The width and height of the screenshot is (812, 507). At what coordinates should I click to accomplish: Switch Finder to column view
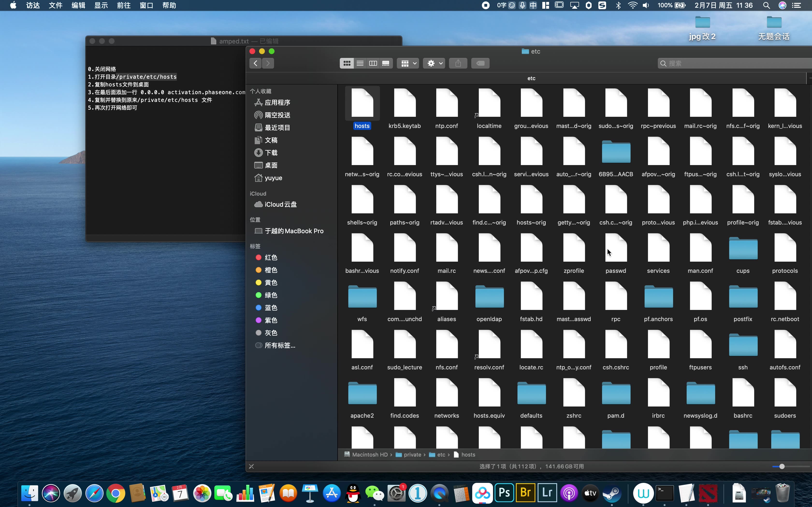[x=373, y=63]
